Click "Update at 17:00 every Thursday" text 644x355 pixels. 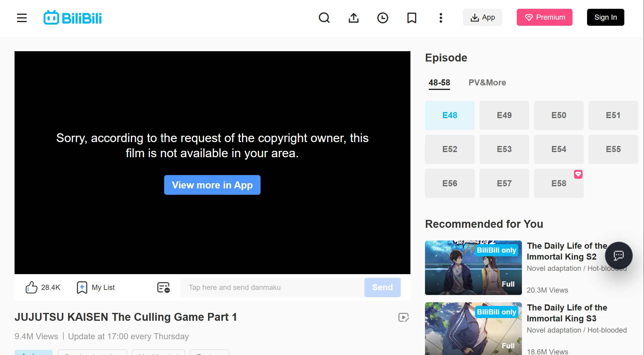[x=128, y=336]
